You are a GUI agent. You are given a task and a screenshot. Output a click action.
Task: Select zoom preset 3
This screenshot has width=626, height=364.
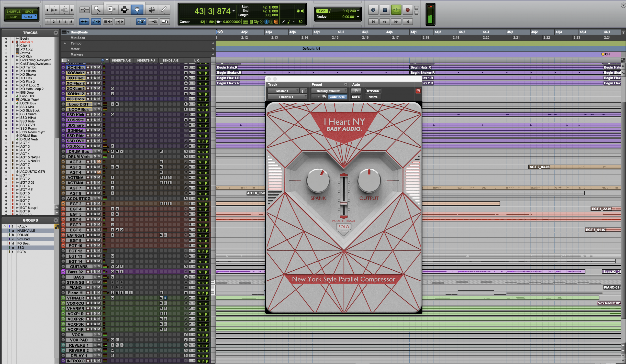coord(59,22)
